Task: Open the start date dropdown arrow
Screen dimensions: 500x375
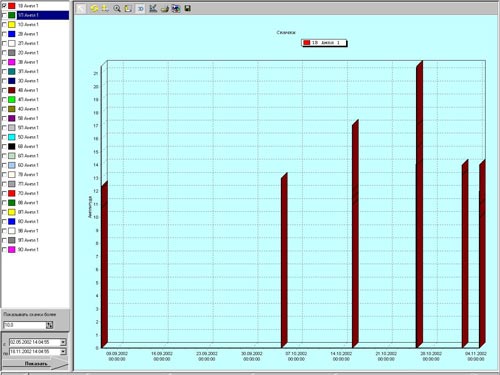Action: pos(63,342)
